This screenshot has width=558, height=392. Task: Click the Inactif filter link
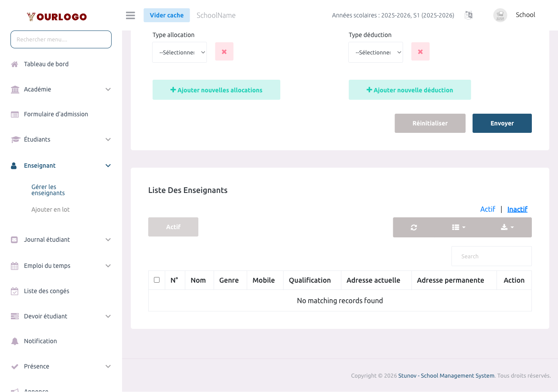tap(517, 209)
